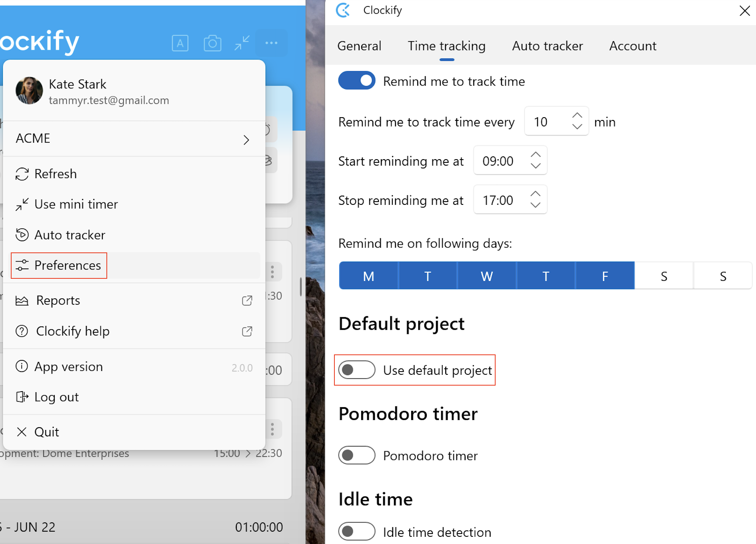Viewport: 756px width, 544px height.
Task: Click the "A" text icon in the blue toolbar
Action: pos(180,43)
